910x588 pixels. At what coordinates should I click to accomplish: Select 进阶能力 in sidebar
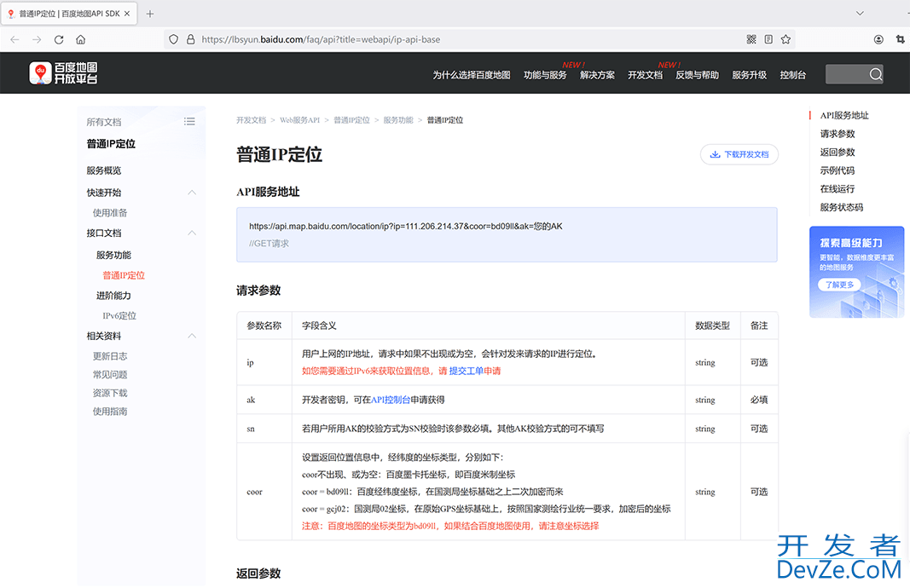coord(113,296)
